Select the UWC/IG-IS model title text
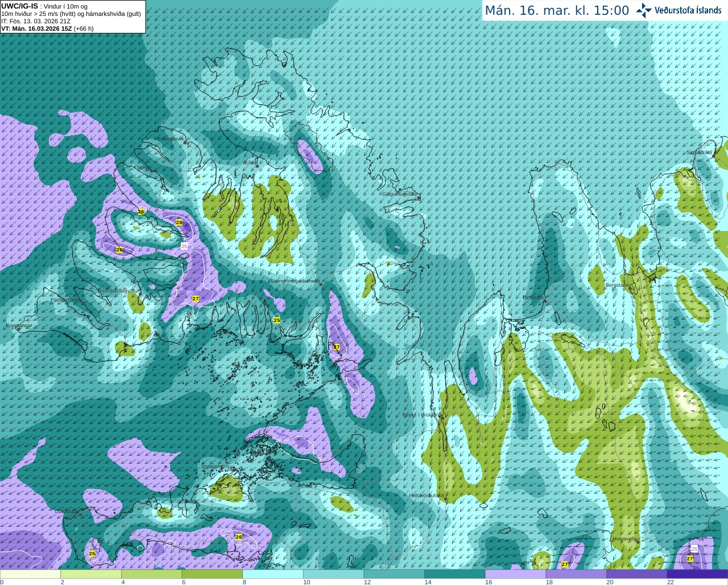The image size is (728, 586). [x=20, y=6]
